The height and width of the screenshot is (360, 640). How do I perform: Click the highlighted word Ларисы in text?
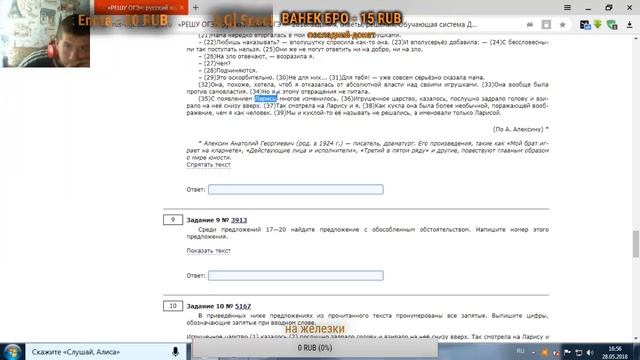pyautogui.click(x=266, y=99)
